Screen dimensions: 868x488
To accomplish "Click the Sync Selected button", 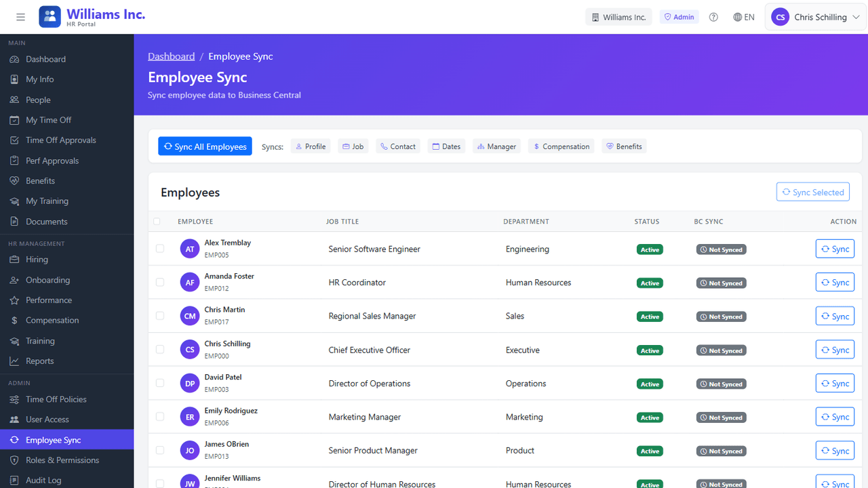I will 812,192.
